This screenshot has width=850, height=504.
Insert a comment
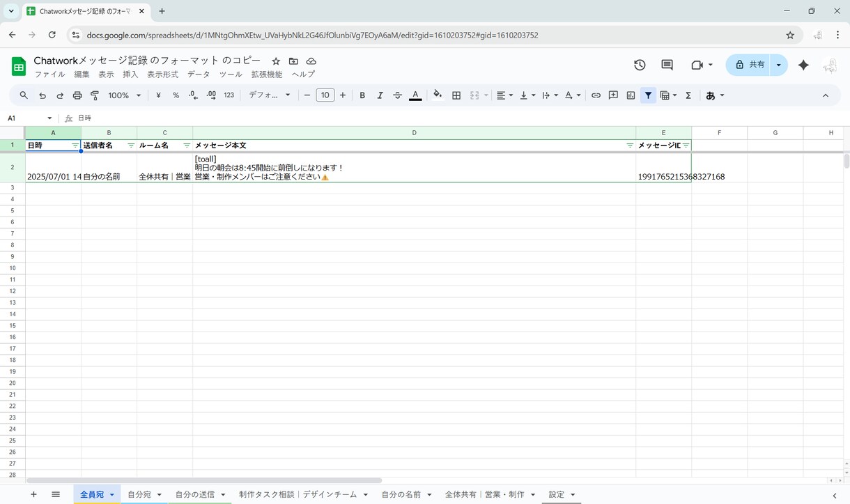click(613, 95)
